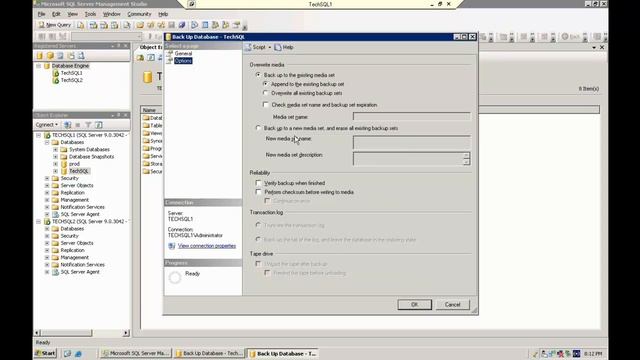Click View connection properties link
This screenshot has height=360, width=640.
[207, 246]
